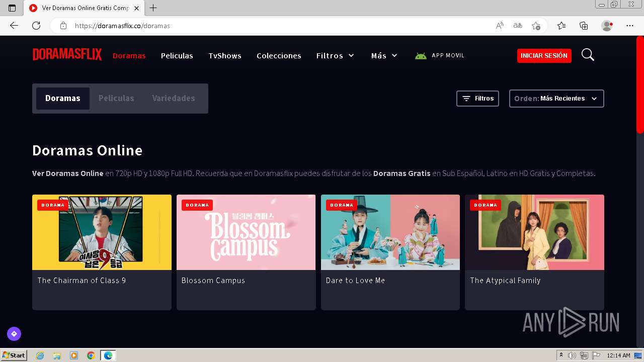The height and width of the screenshot is (362, 644).
Task: Expand the Más nav dropdown
Action: click(384, 56)
